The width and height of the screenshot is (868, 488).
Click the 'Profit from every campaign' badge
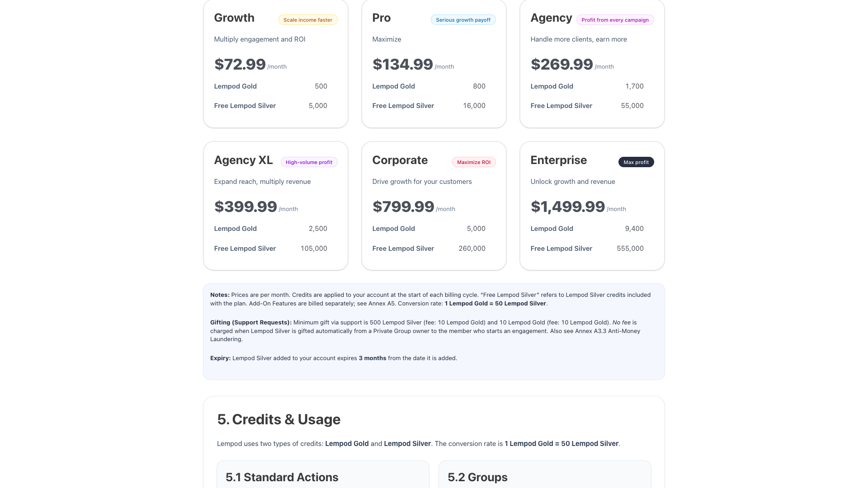(615, 20)
